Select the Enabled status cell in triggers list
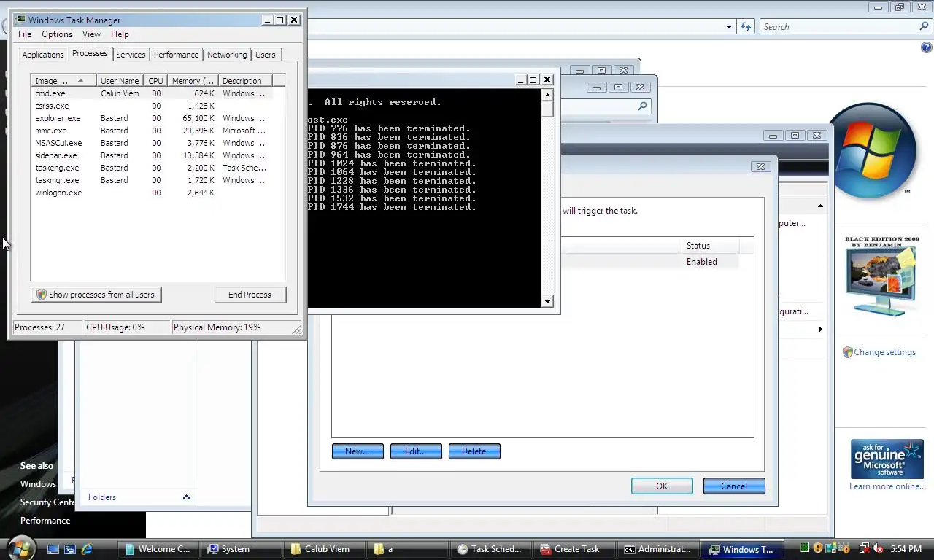 coord(702,262)
